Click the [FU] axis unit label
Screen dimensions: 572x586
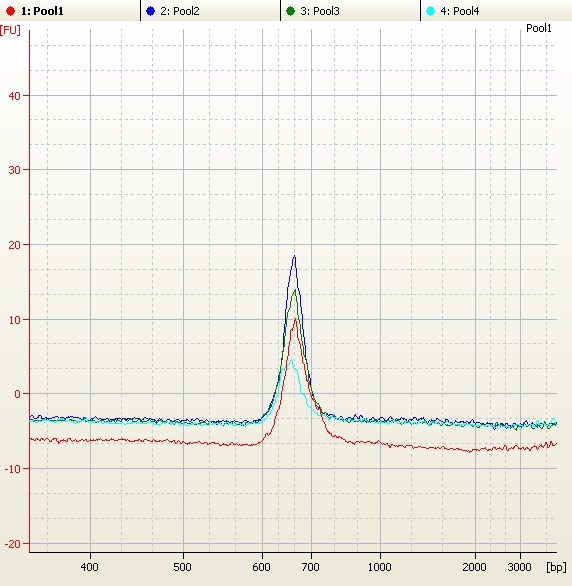click(10, 30)
